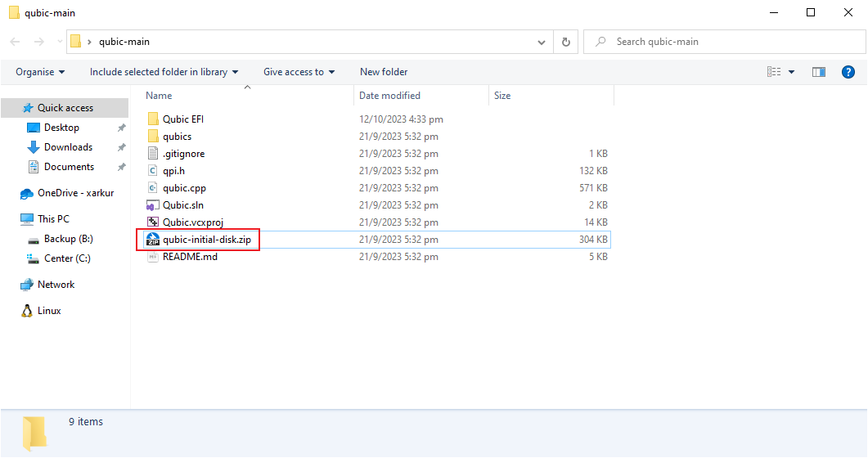
Task: Click the Linux penguin icon
Action: click(26, 311)
